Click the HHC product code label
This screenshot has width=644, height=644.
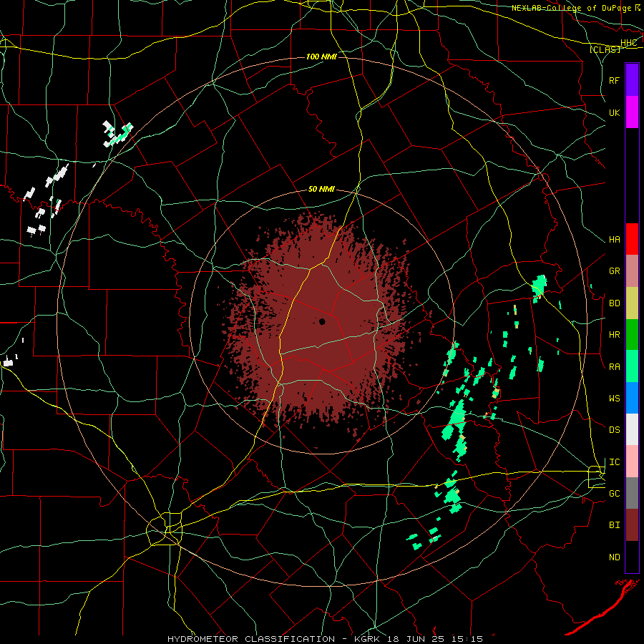628,43
